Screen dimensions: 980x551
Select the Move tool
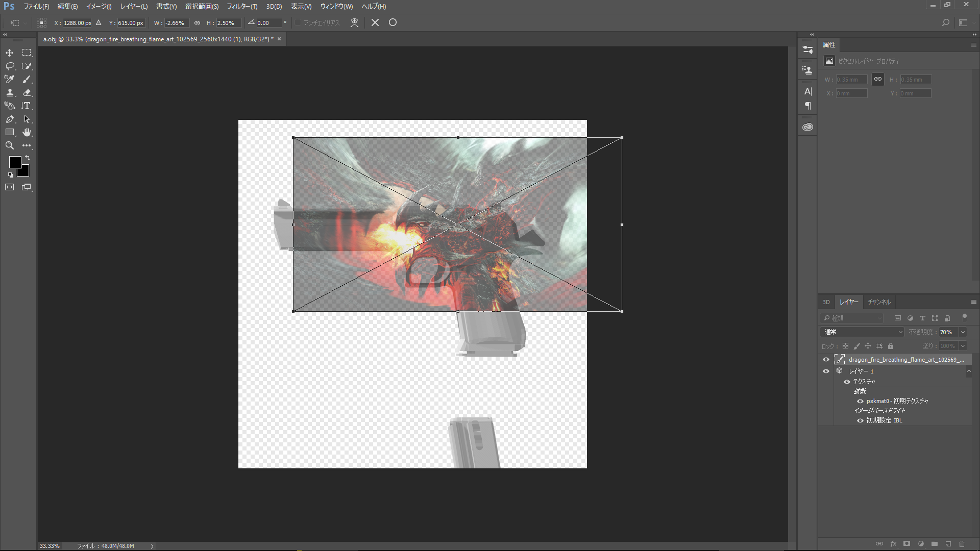click(x=9, y=53)
